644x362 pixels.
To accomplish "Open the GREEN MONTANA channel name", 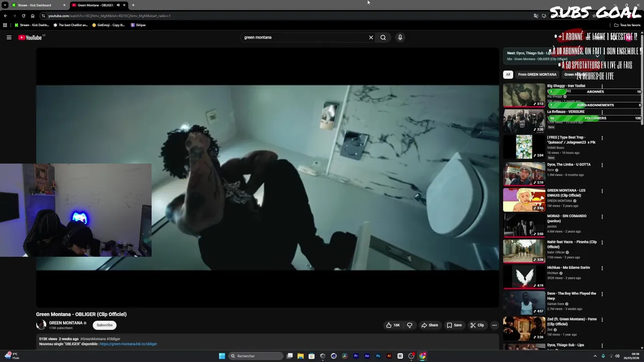I will coord(65,323).
